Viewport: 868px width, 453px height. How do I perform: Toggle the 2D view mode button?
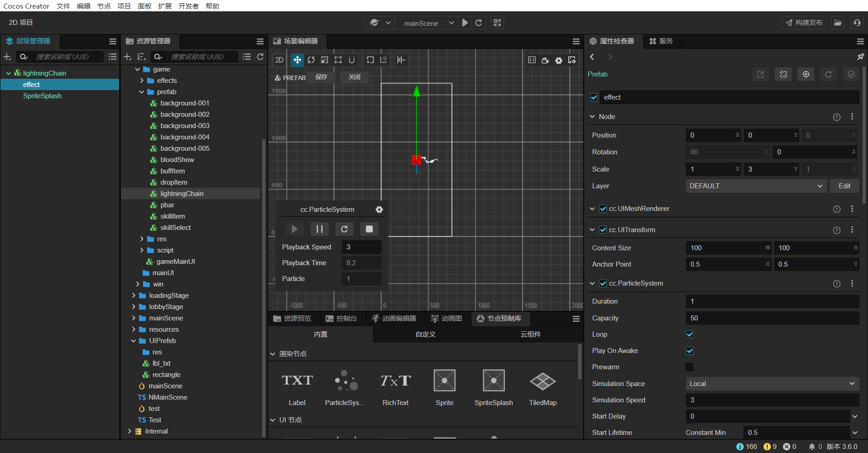[279, 60]
